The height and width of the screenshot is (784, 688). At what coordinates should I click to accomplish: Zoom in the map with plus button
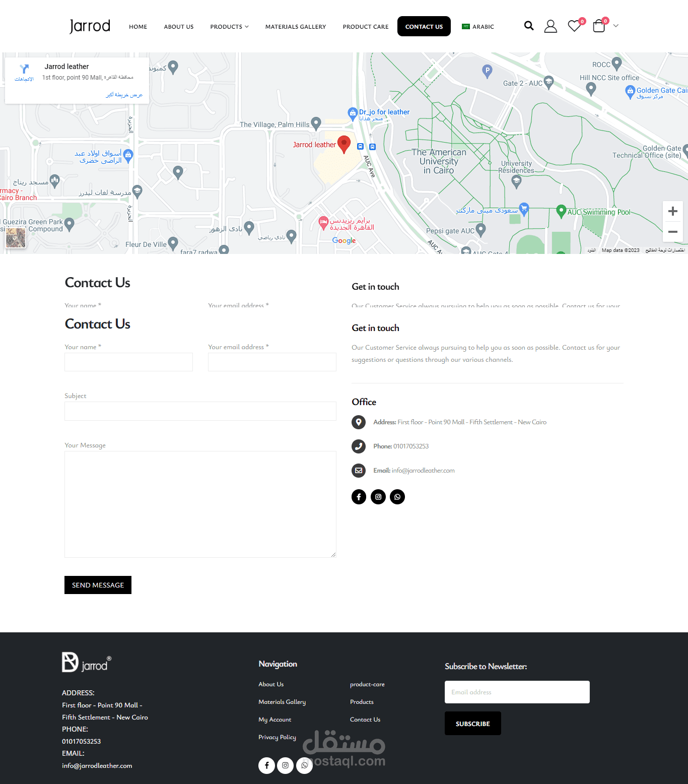(672, 211)
